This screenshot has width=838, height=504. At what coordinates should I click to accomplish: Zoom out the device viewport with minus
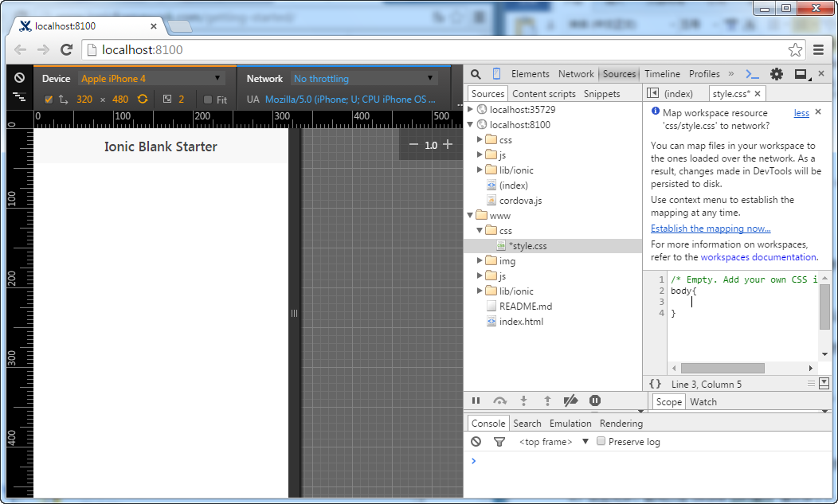pyautogui.click(x=413, y=144)
